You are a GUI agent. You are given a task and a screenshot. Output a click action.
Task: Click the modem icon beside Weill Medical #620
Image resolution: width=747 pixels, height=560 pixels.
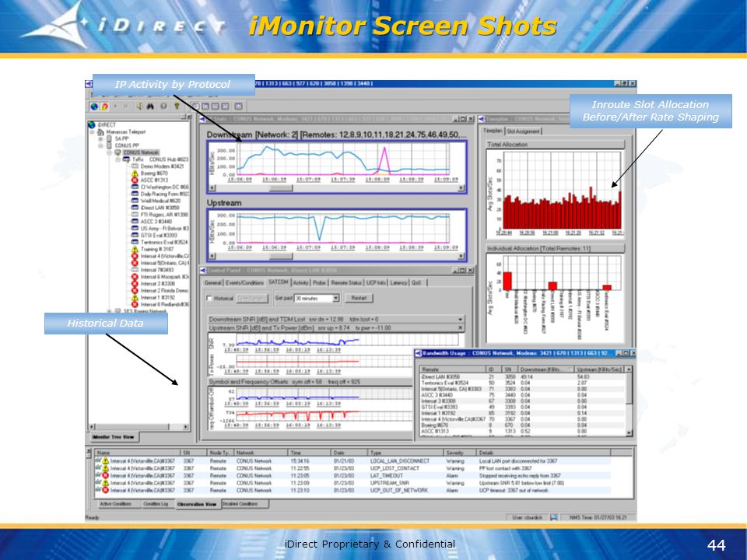[135, 201]
